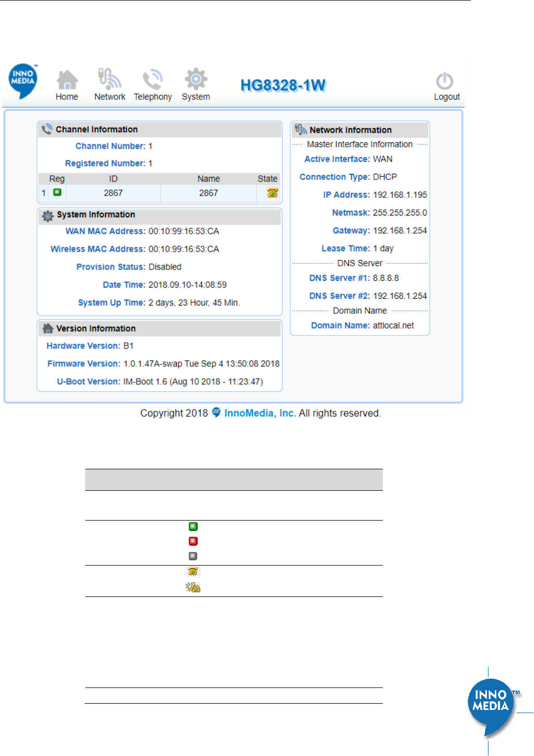Select ID cell 2867 in channel table
The image size is (534, 756).
(113, 193)
